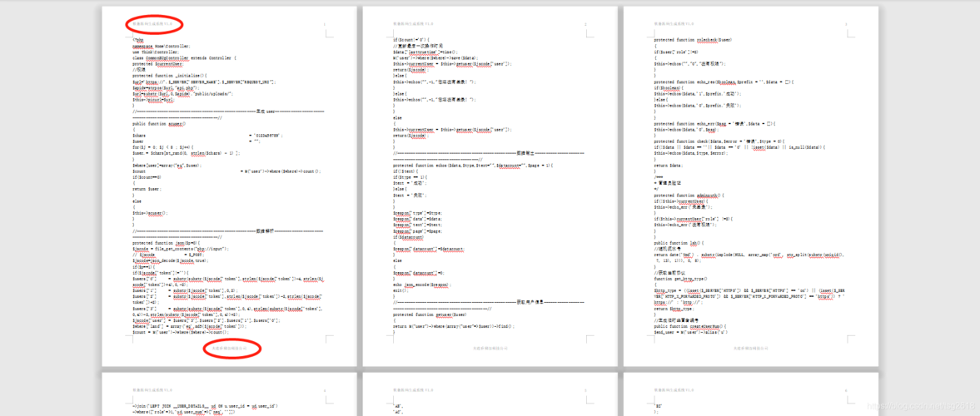The width and height of the screenshot is (980, 416).
Task: Click the footer company text on page 3
Action: pos(751,348)
